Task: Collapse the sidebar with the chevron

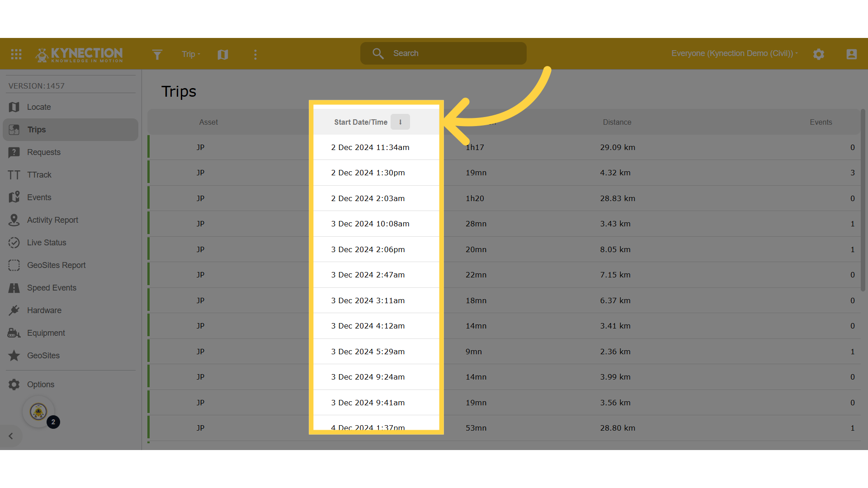Action: click(11, 436)
